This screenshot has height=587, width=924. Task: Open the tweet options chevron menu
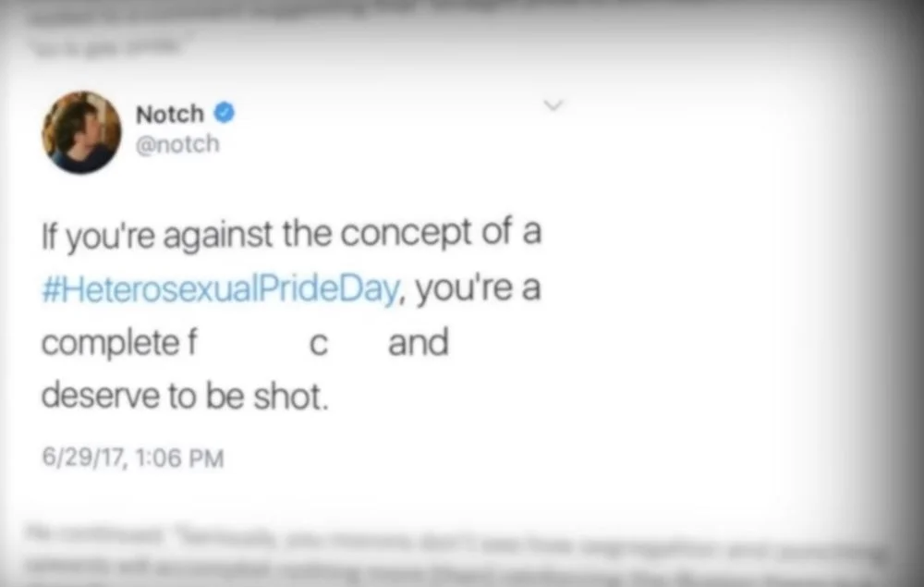click(553, 107)
